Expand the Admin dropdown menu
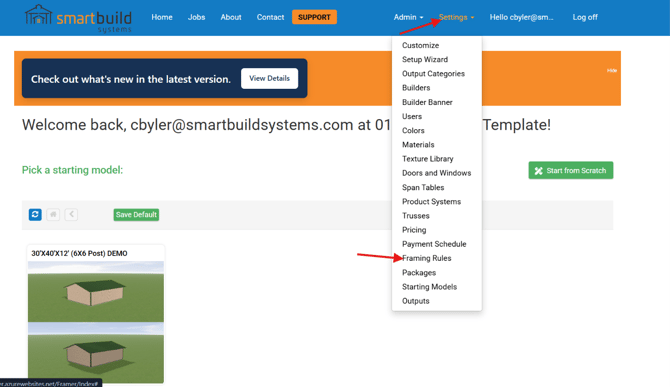 pos(408,17)
